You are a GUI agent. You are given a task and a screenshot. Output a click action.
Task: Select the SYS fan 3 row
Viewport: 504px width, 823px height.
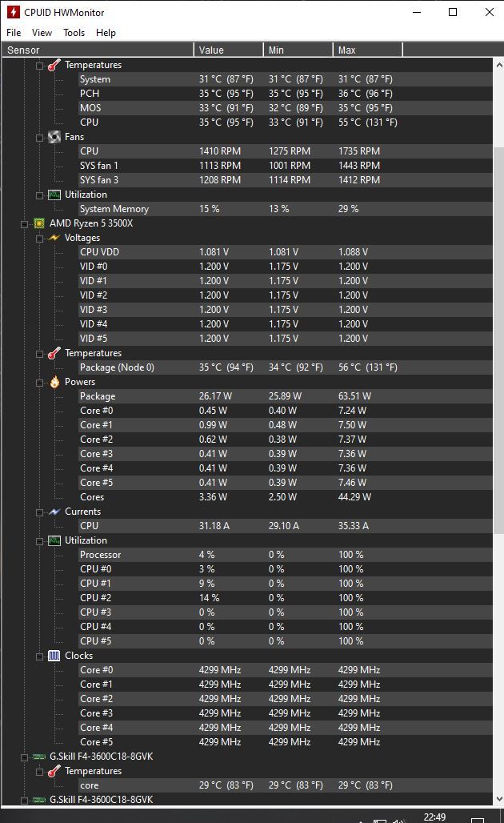(x=286, y=180)
